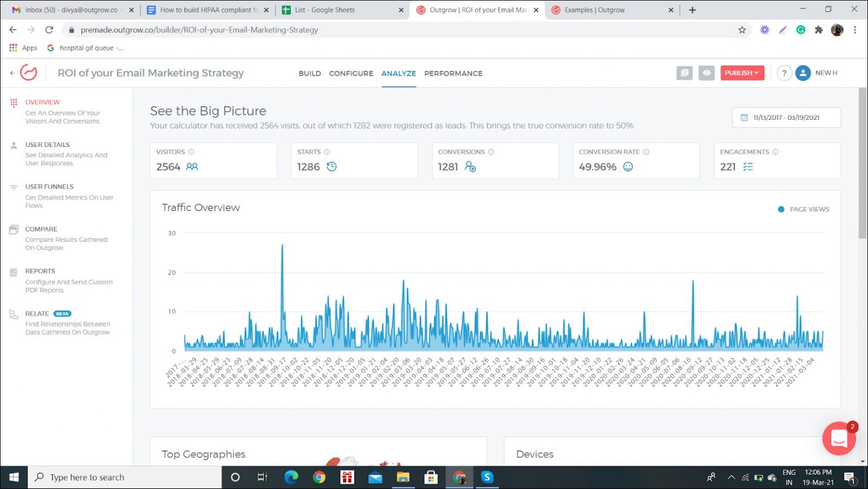Expand the Publish dropdown button

click(741, 73)
